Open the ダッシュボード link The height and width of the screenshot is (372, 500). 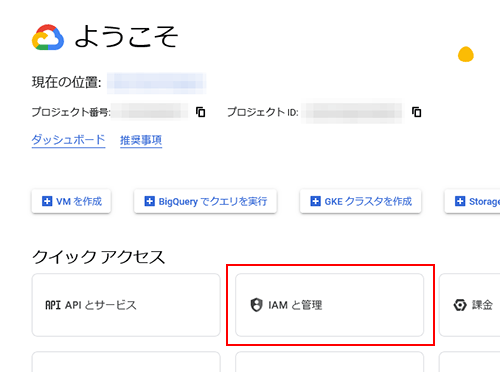coord(68,140)
